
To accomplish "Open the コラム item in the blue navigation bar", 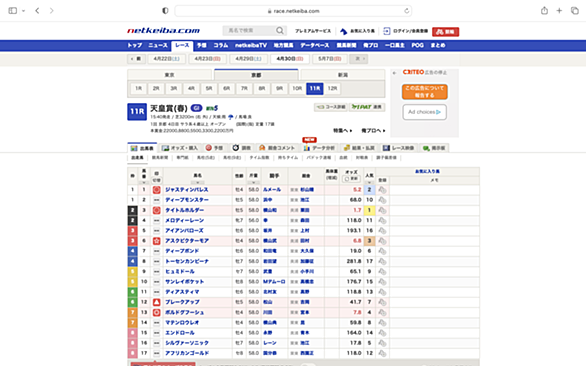I will [220, 45].
